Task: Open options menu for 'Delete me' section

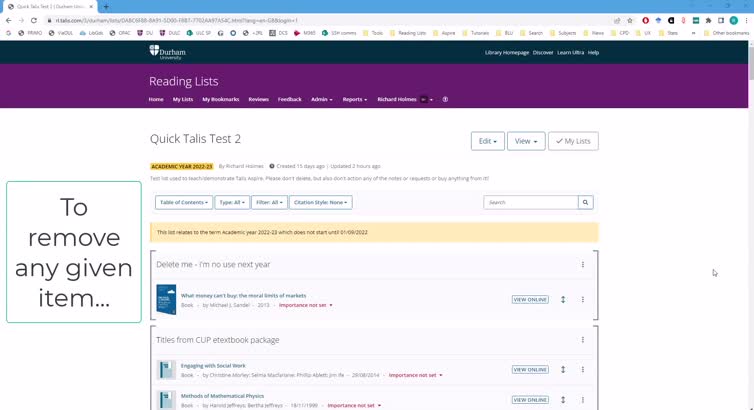Action: [x=583, y=264]
